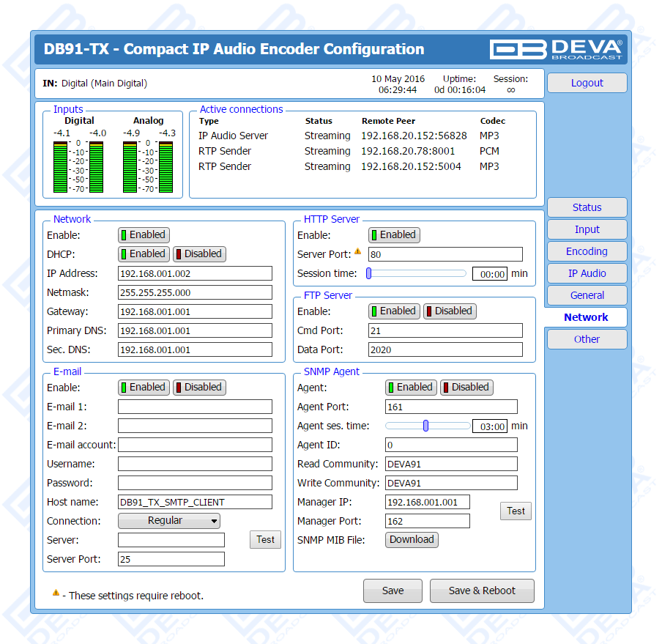
Task: Click the Server Port warning icon
Action: (x=358, y=252)
